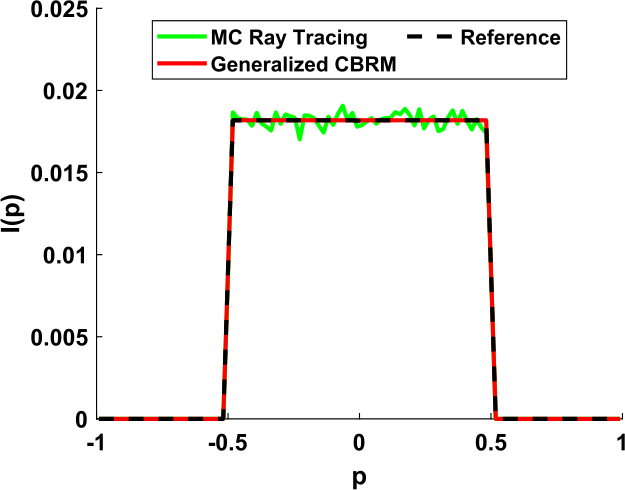Click the y-axis tick value 0.005

[x=59, y=337]
